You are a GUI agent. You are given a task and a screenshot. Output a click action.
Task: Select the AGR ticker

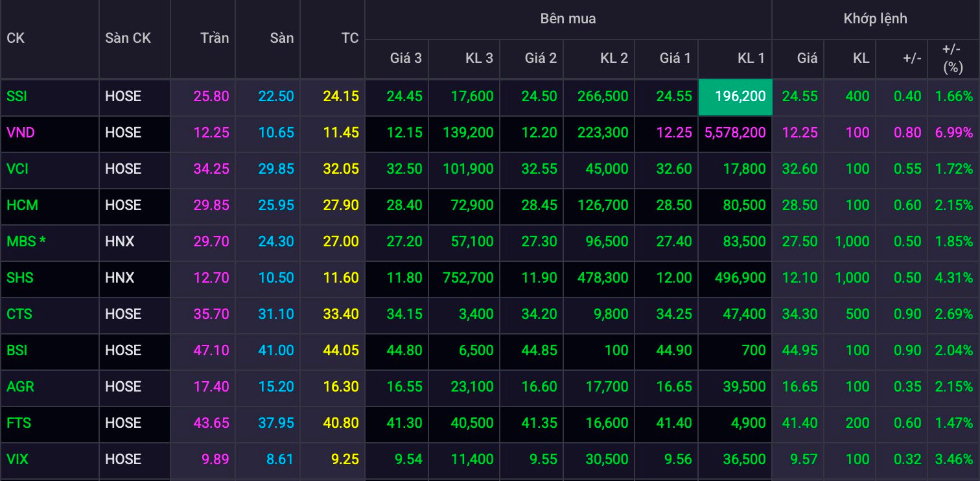[20, 387]
